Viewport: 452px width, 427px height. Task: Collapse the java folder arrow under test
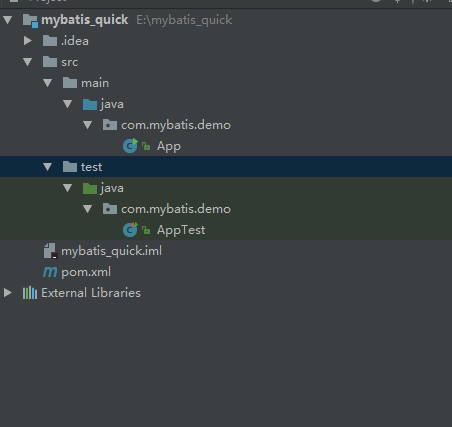point(68,188)
